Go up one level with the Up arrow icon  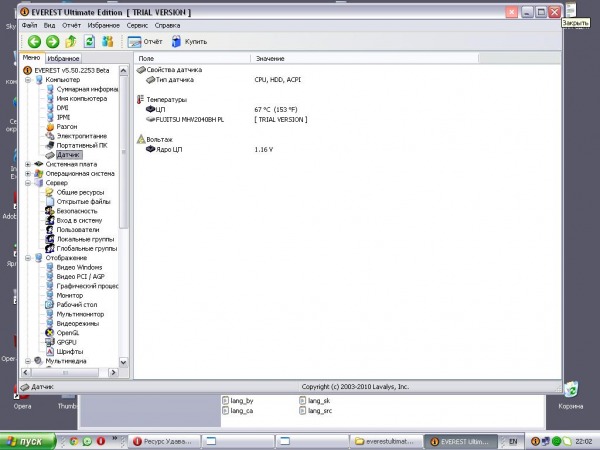(71, 41)
